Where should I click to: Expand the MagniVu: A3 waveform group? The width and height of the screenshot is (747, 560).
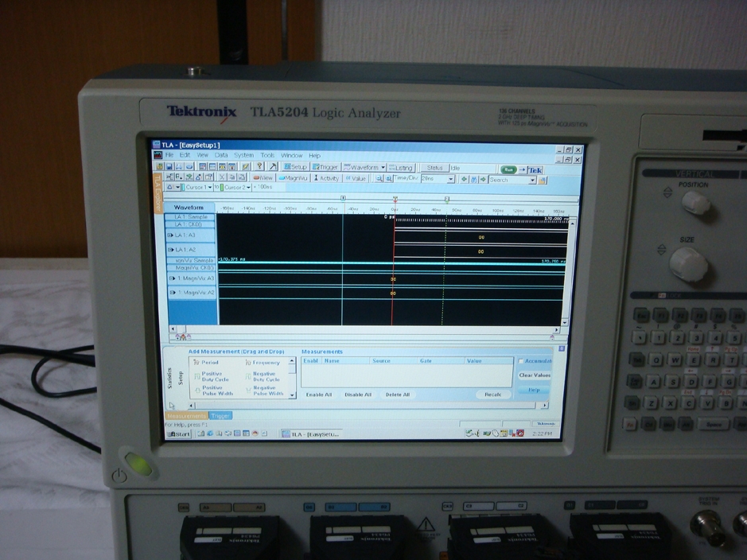click(172, 278)
